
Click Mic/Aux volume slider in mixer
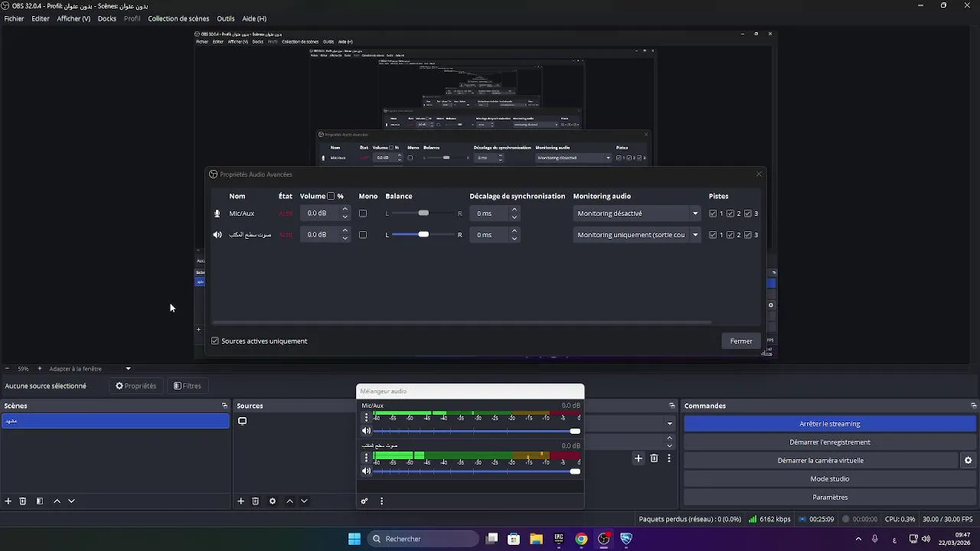click(x=477, y=431)
